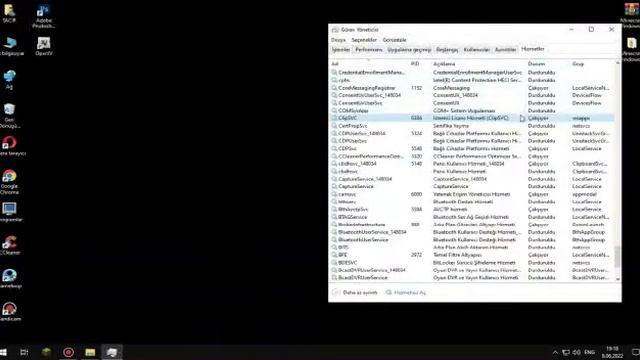Viewport: 640px width, 360px height.
Task: Sort services by the Durum column
Action: pos(548,64)
